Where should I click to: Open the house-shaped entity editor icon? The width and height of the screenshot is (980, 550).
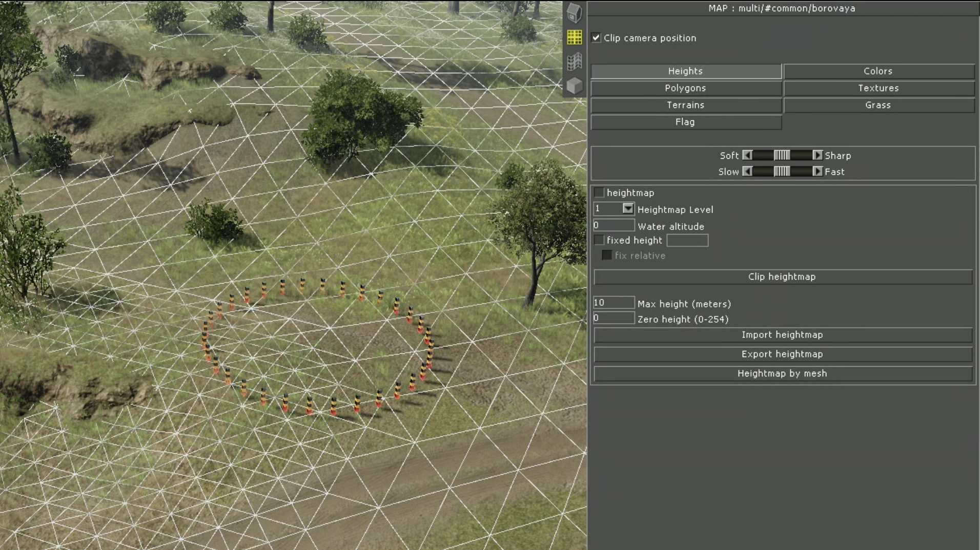(574, 13)
